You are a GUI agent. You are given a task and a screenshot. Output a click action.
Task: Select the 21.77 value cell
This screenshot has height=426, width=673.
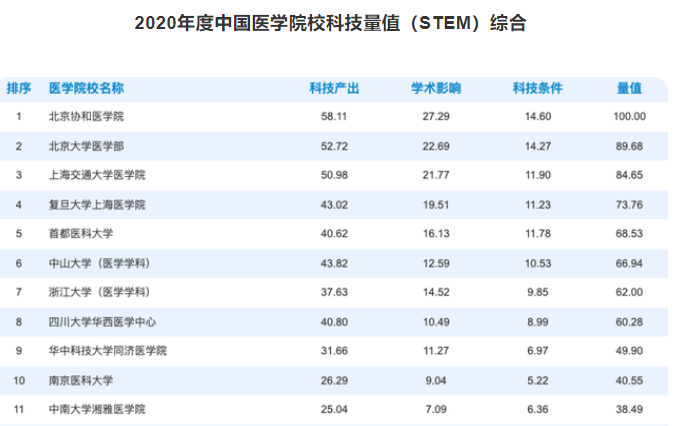click(x=436, y=175)
